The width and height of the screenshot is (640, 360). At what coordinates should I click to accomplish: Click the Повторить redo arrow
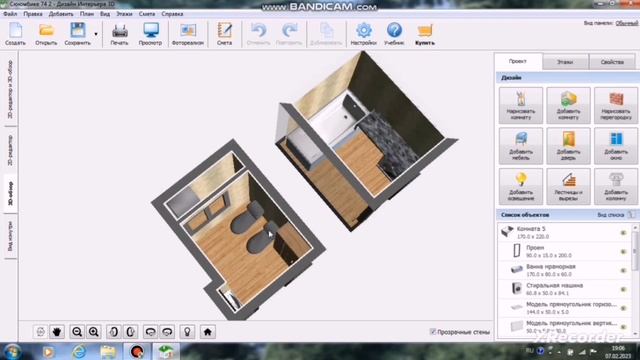289,34
